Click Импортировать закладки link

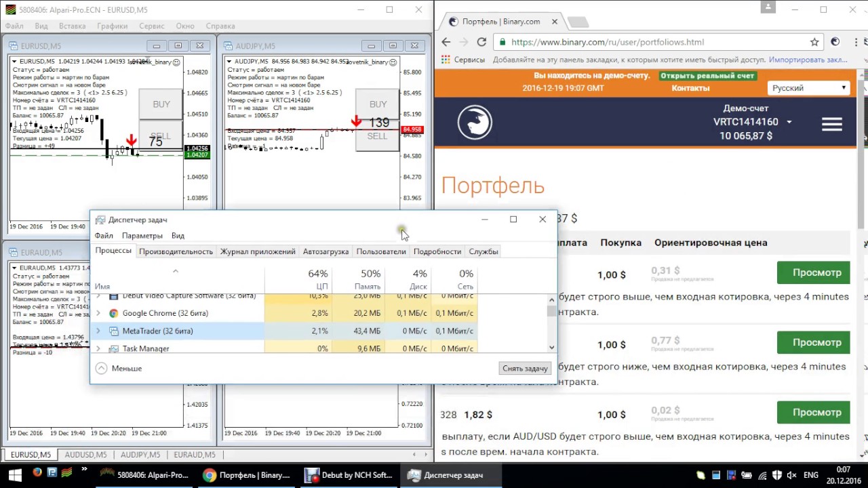(x=808, y=60)
